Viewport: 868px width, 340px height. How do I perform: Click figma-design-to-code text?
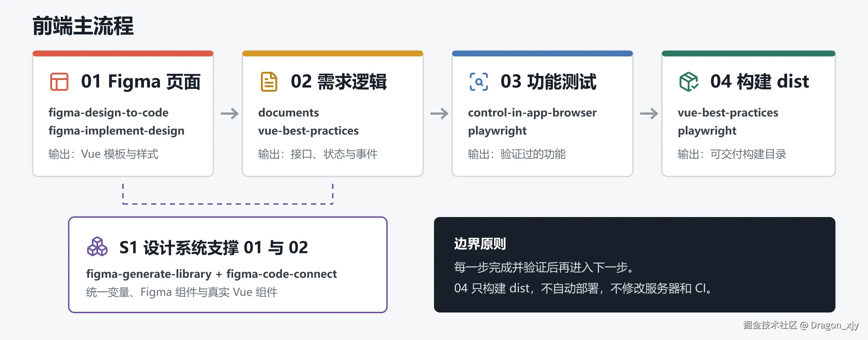pyautogui.click(x=109, y=113)
